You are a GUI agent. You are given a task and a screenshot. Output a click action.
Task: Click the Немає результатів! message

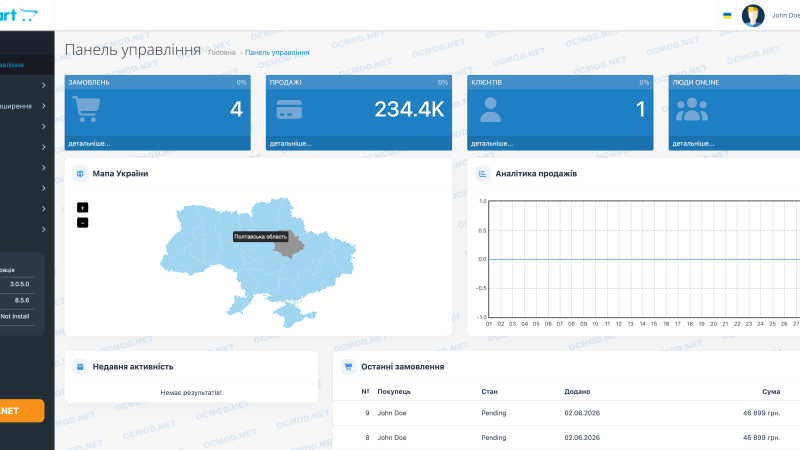[191, 392]
